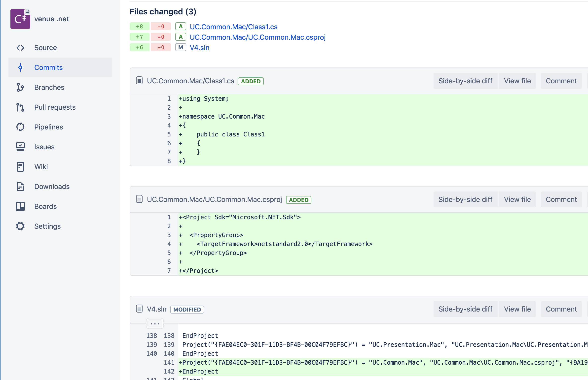Click the venus .net repository name
The image size is (588, 380).
[52, 19]
